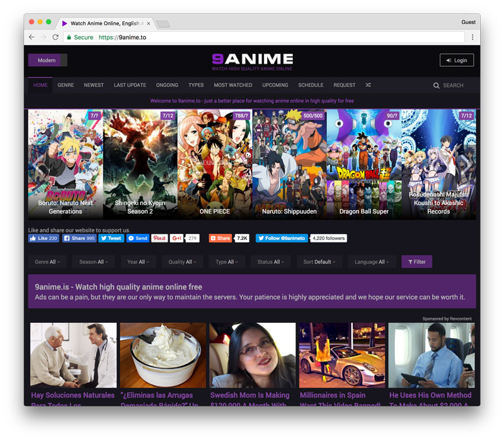Click the man on airplane ad image
The height and width of the screenshot is (440, 504).
coord(432,355)
